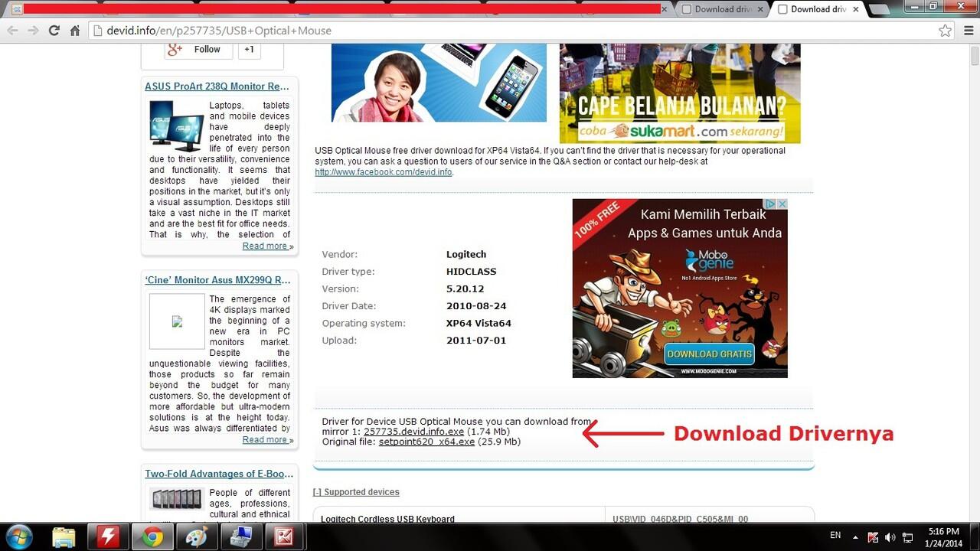Click the ASUS monitor article thumbnail
Screen dimensions: 980x551
point(176,125)
